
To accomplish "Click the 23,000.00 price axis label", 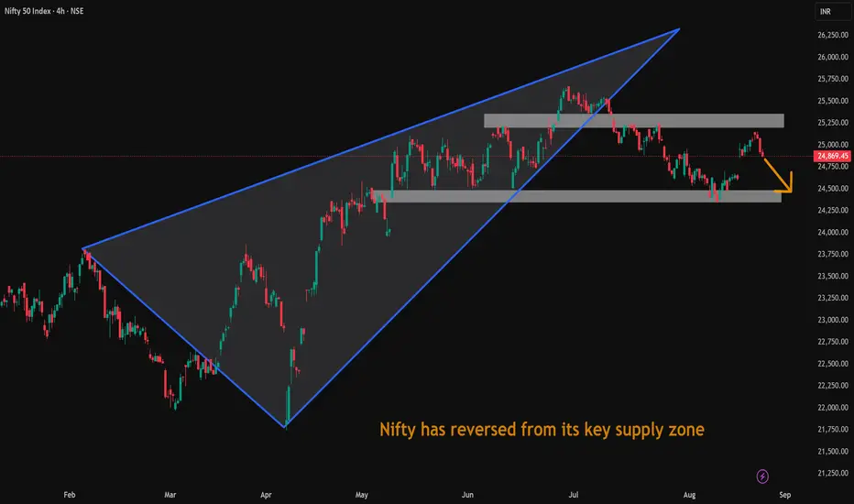I will 833,320.
